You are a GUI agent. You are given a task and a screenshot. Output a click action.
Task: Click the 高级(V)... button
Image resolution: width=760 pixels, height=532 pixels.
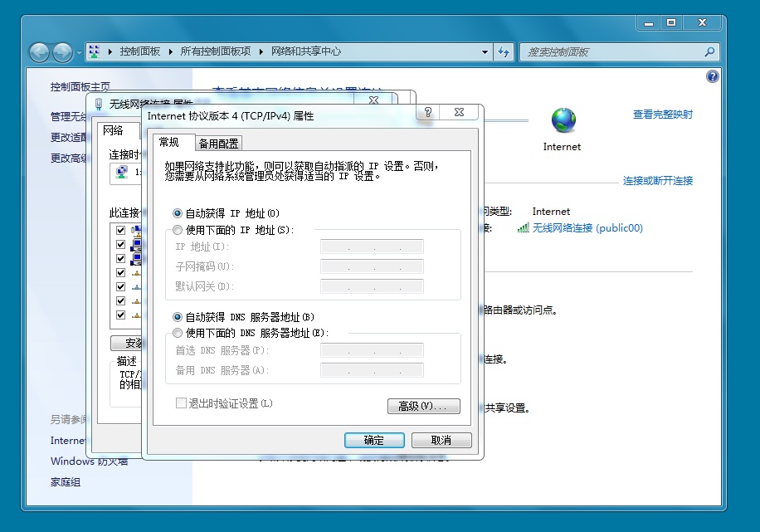tap(423, 407)
